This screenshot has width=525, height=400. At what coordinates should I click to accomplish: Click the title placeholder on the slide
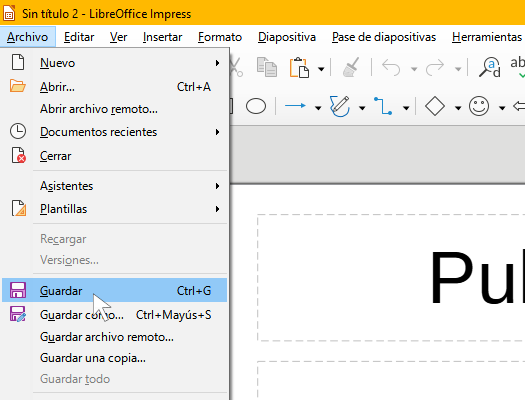(391, 277)
